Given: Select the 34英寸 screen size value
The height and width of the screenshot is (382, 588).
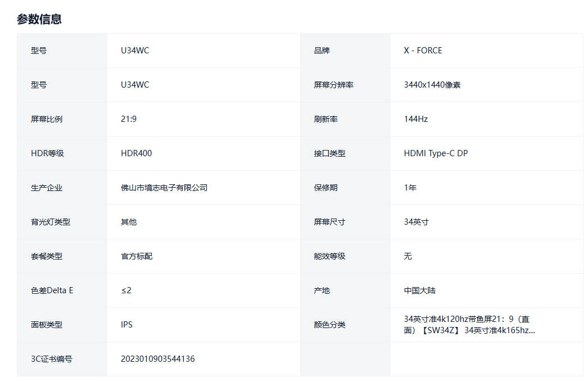Looking at the screenshot, I should click(416, 222).
